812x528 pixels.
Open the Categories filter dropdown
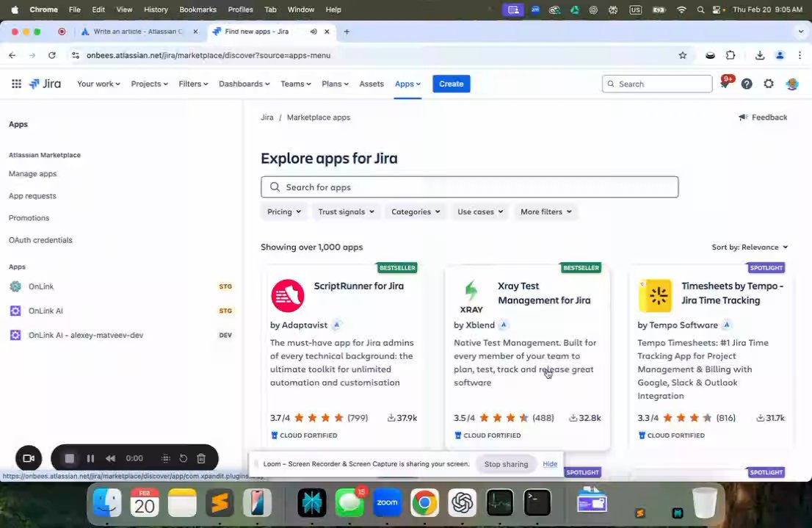[x=416, y=211]
